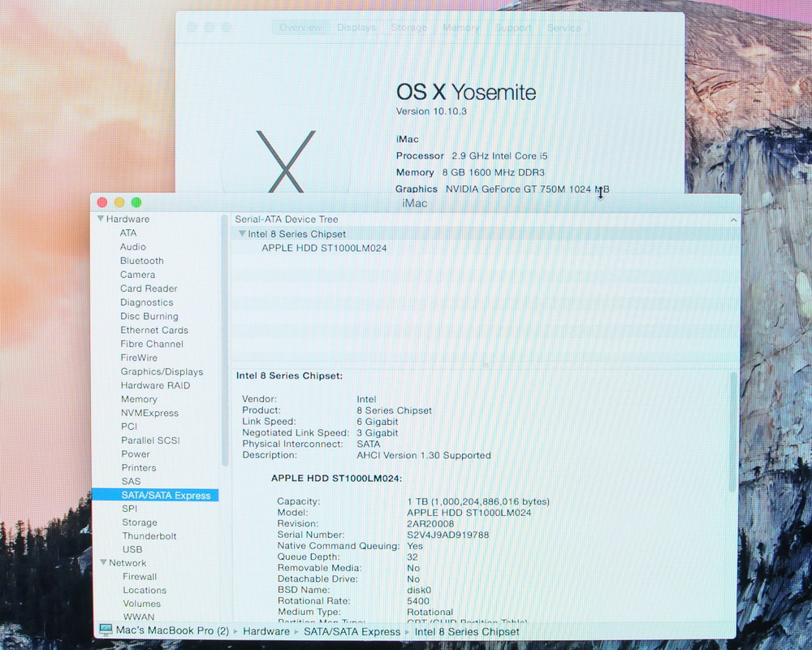Select Volumes under Network
The height and width of the screenshot is (650, 812).
tap(142, 604)
